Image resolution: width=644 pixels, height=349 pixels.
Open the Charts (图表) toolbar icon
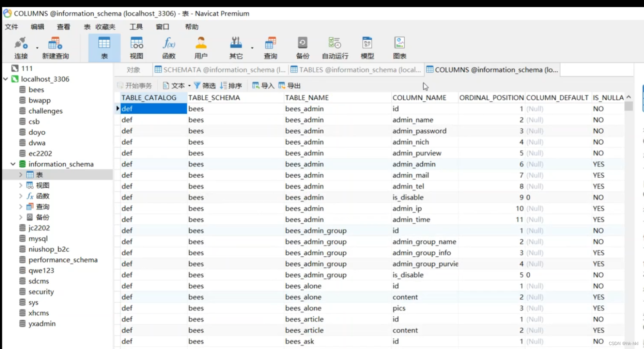(400, 48)
